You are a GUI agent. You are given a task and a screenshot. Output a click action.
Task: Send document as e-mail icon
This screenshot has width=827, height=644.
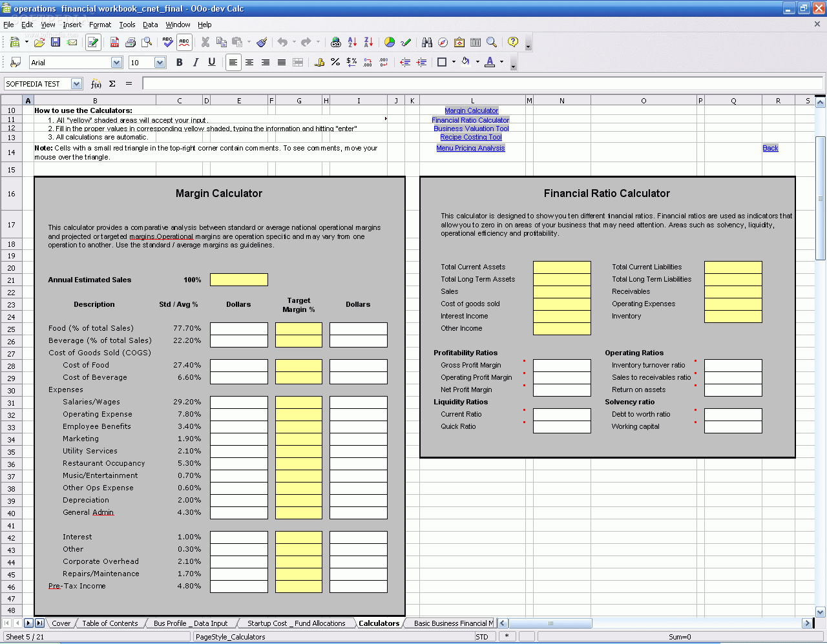click(x=72, y=42)
